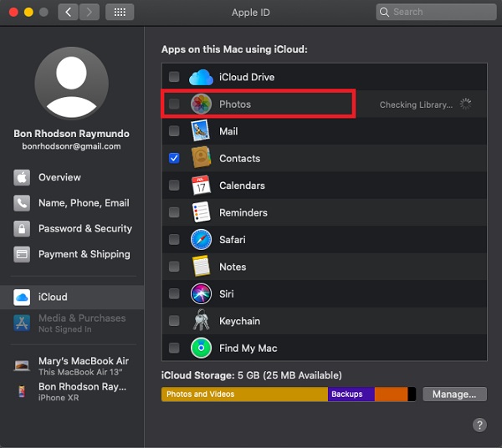The image size is (502, 448).
Task: Click the Backups storage segment
Action: click(x=351, y=394)
